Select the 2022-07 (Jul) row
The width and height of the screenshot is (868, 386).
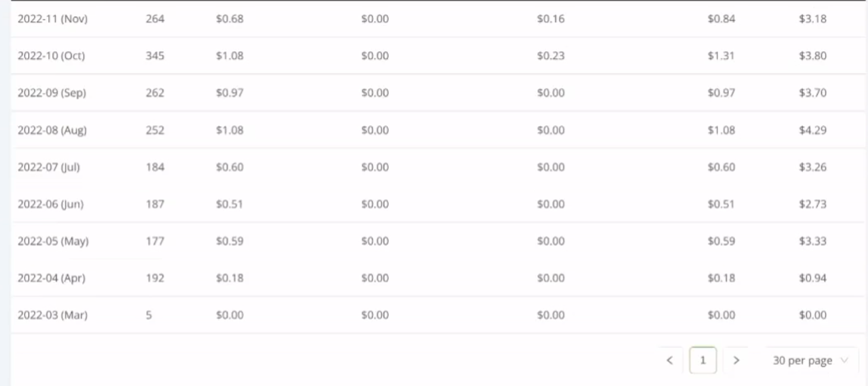click(438, 167)
